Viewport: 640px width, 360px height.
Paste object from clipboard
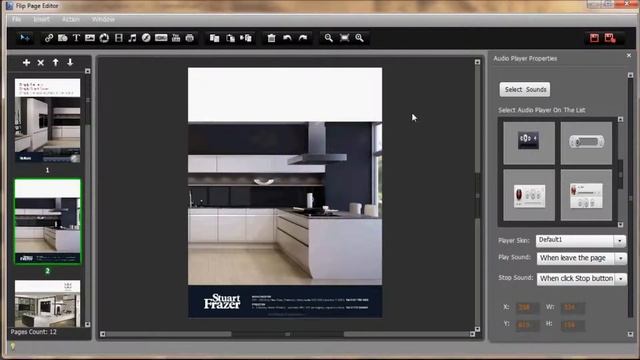(x=230, y=38)
